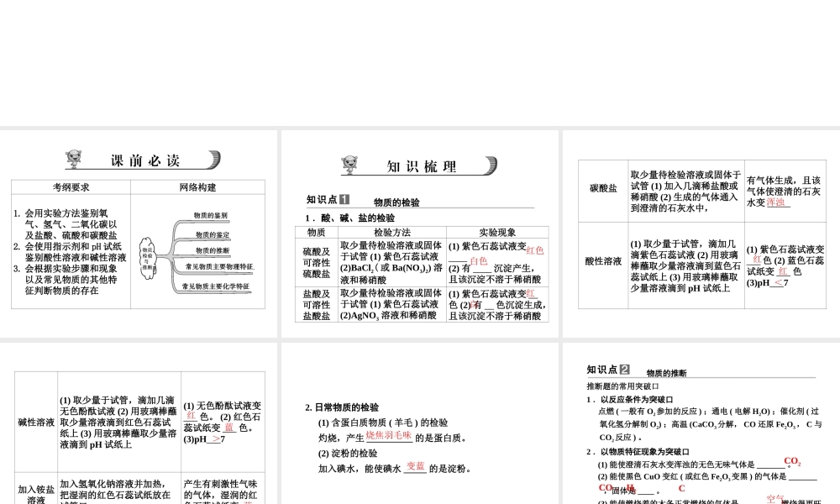Click the mascot icon beside 知识梳理 title
Viewport: 840px width, 504px height.
350,165
